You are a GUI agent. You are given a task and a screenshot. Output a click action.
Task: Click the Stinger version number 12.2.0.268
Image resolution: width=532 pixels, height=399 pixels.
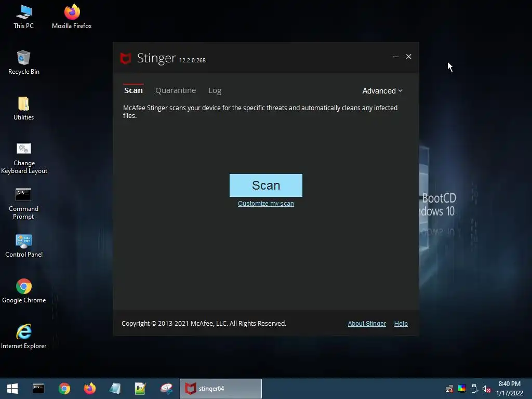[x=192, y=60]
